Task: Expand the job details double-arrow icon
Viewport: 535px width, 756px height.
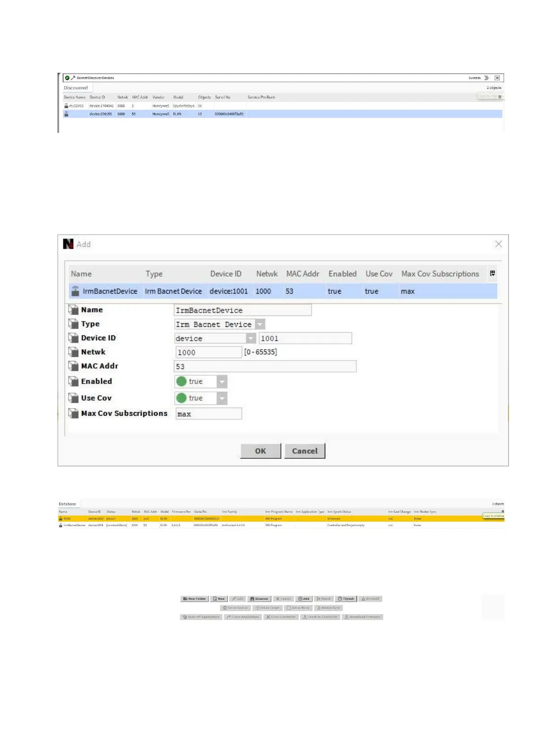Action: [x=486, y=78]
